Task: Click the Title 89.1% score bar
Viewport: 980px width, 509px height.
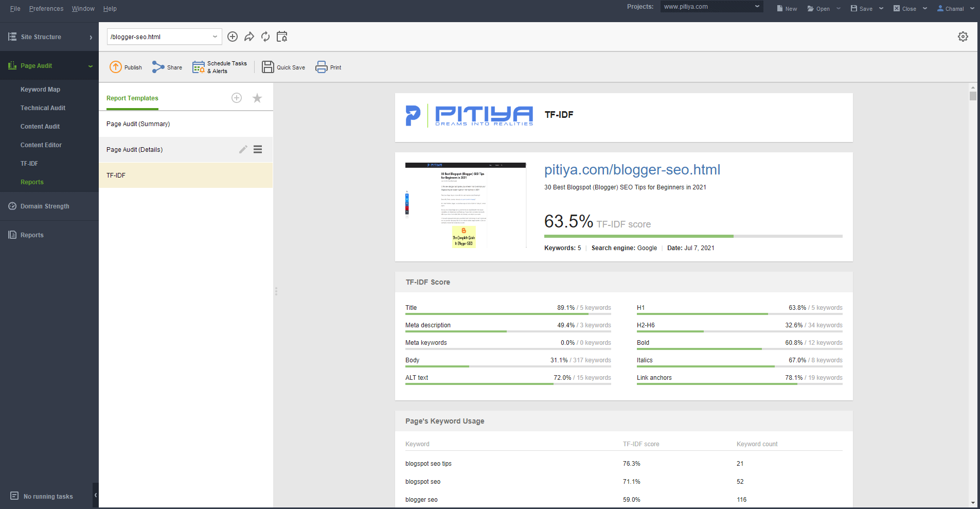Action: click(508, 314)
